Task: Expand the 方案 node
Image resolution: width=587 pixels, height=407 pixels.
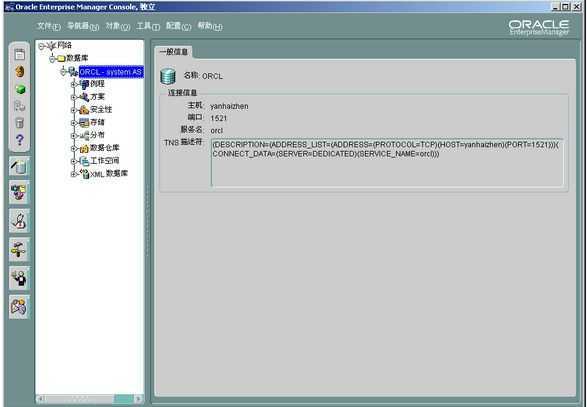Action: point(74,97)
